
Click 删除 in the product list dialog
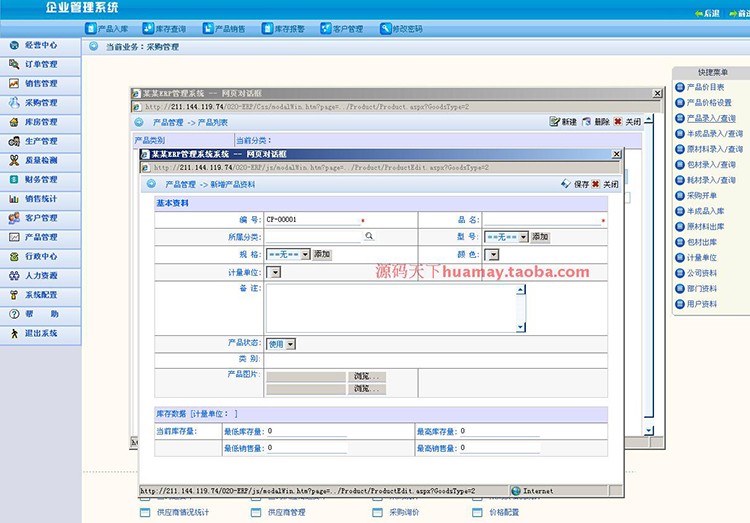pyautogui.click(x=596, y=122)
